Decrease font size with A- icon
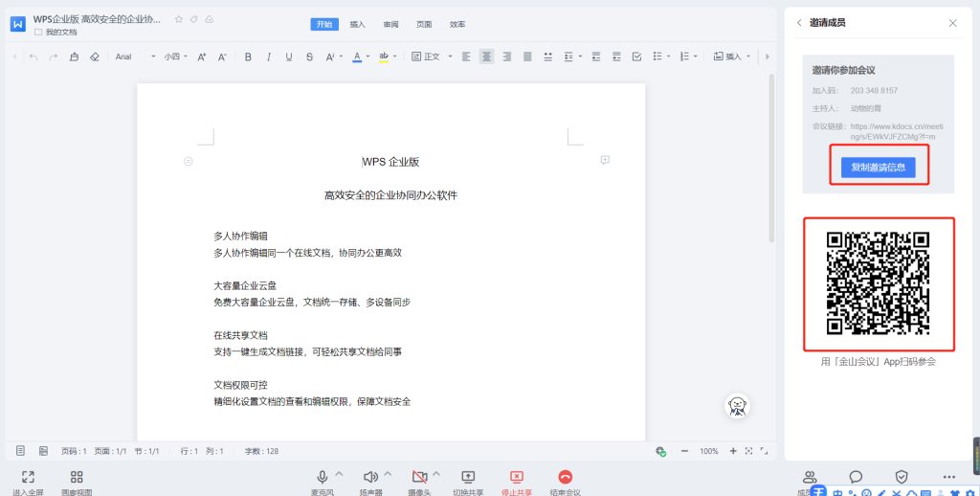 (x=222, y=56)
